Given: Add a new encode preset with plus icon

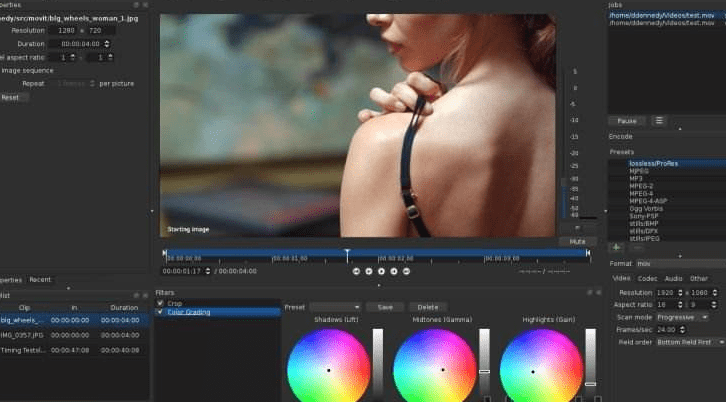Looking at the screenshot, I should pos(616,248).
